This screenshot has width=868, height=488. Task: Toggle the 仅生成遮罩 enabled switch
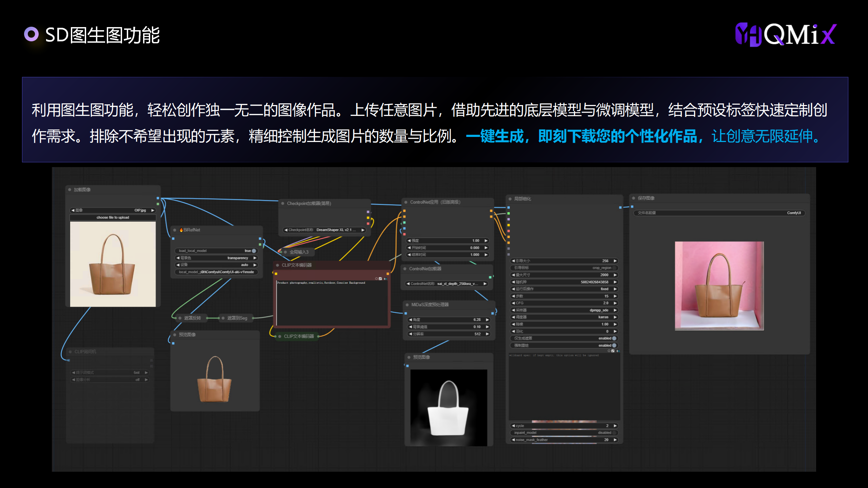[x=614, y=339]
